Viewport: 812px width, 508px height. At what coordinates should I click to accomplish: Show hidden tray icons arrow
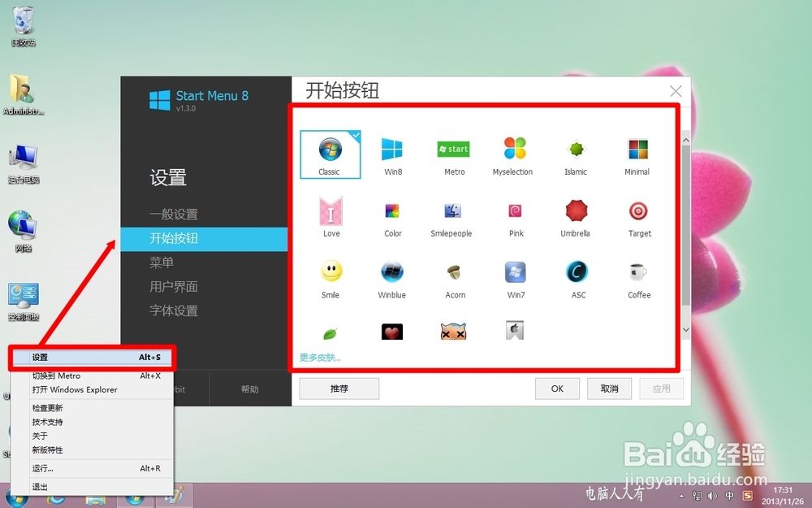681,496
